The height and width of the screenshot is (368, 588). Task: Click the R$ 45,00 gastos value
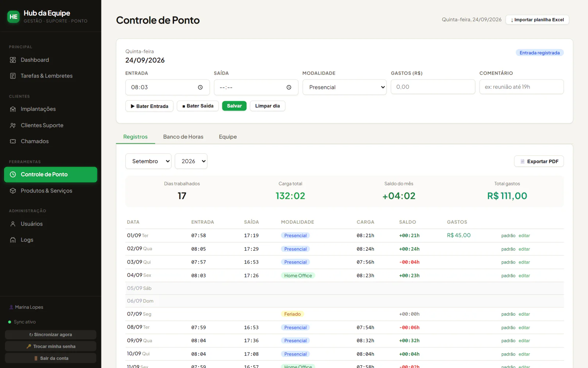pos(459,235)
